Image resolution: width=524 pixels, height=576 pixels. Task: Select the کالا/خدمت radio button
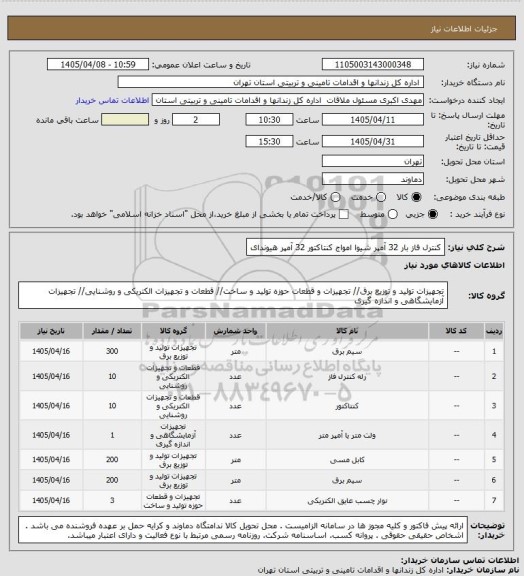[335, 197]
